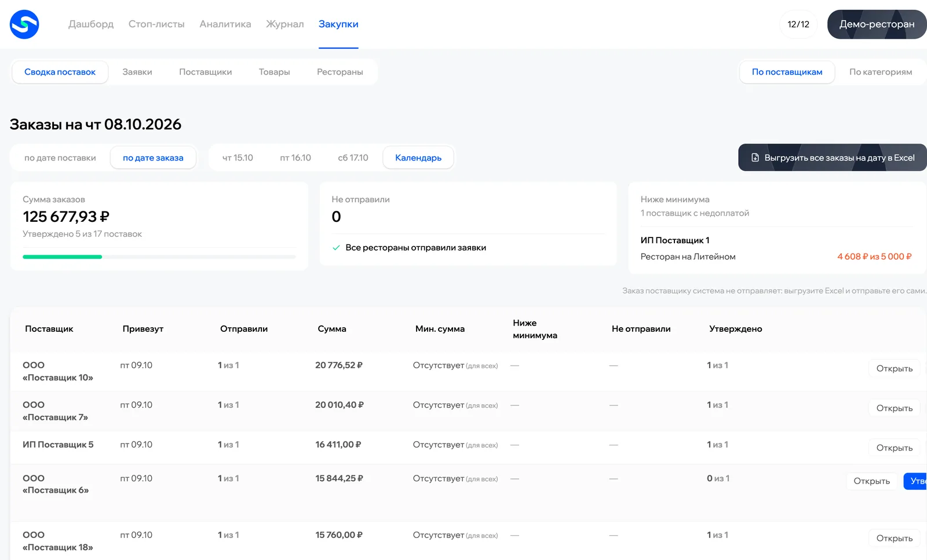Switch to Заявки tab

[137, 72]
